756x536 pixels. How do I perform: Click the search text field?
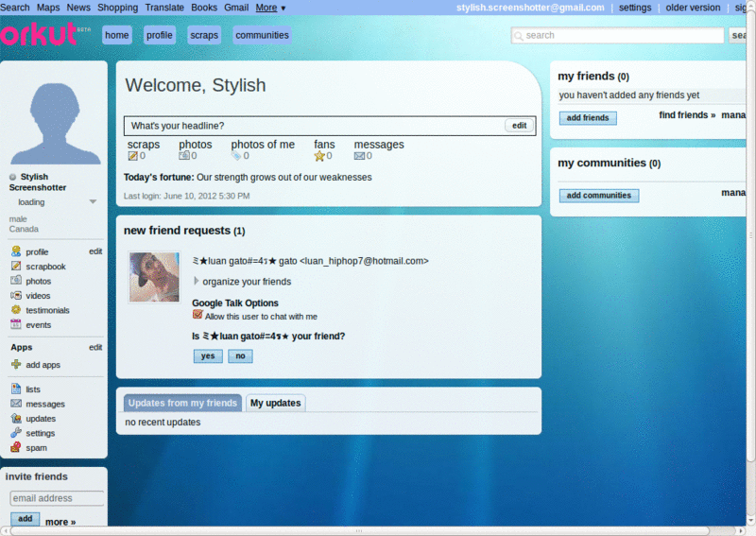tap(618, 35)
